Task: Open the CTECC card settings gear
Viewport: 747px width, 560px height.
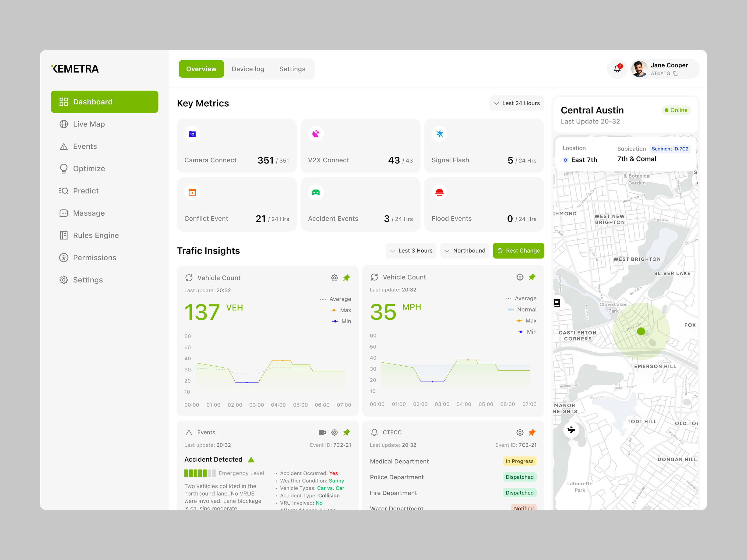Action: [520, 432]
